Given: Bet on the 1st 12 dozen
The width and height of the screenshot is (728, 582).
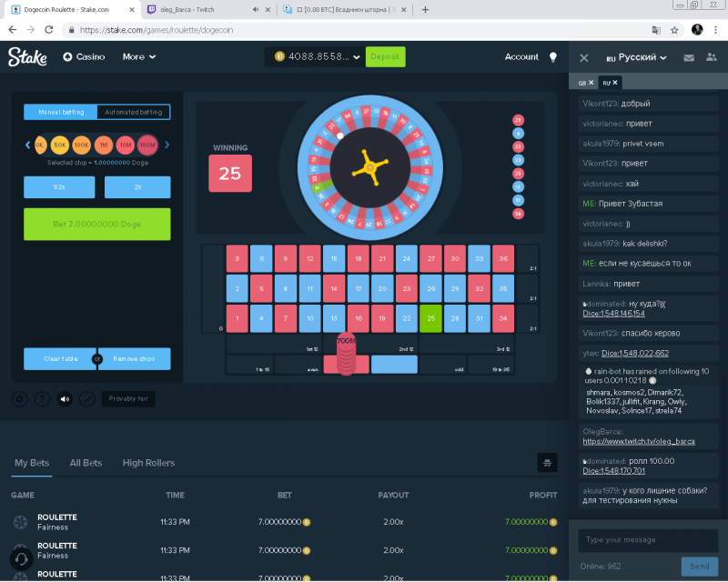Looking at the screenshot, I should (273, 344).
